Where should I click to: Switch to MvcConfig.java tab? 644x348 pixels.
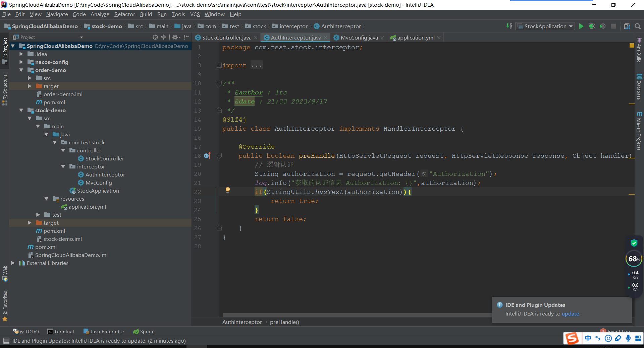click(359, 38)
